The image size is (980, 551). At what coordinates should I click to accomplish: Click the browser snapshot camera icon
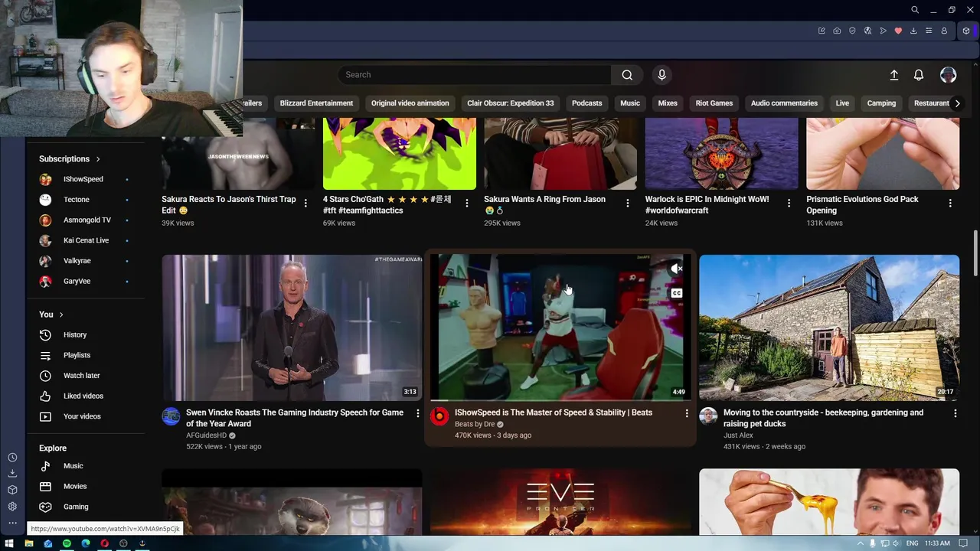click(x=837, y=31)
